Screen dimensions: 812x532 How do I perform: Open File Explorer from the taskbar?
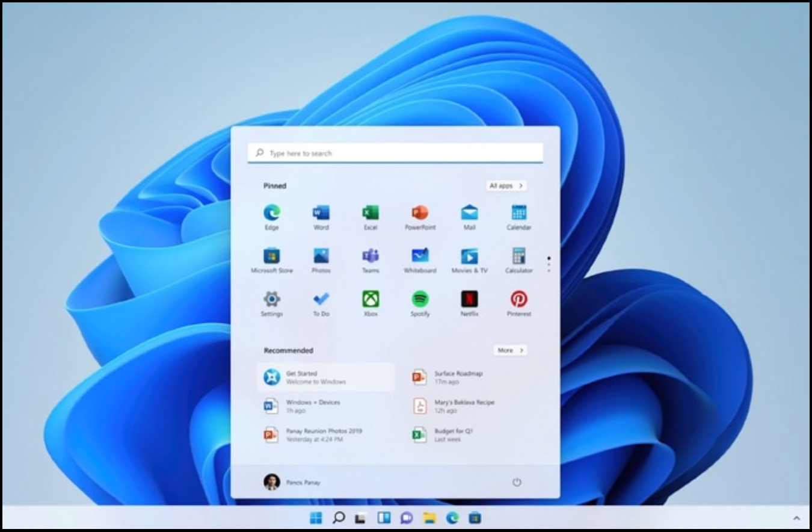tap(429, 518)
